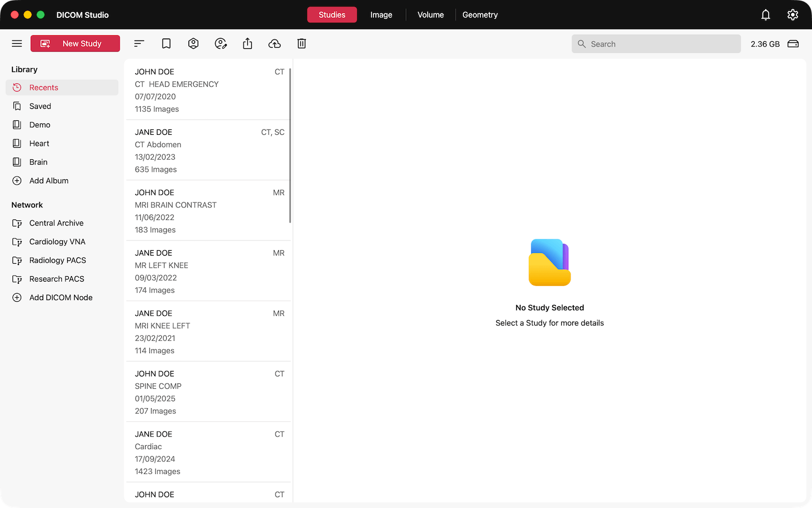Switch to the Geometry tab
The image size is (812, 508).
click(x=480, y=15)
